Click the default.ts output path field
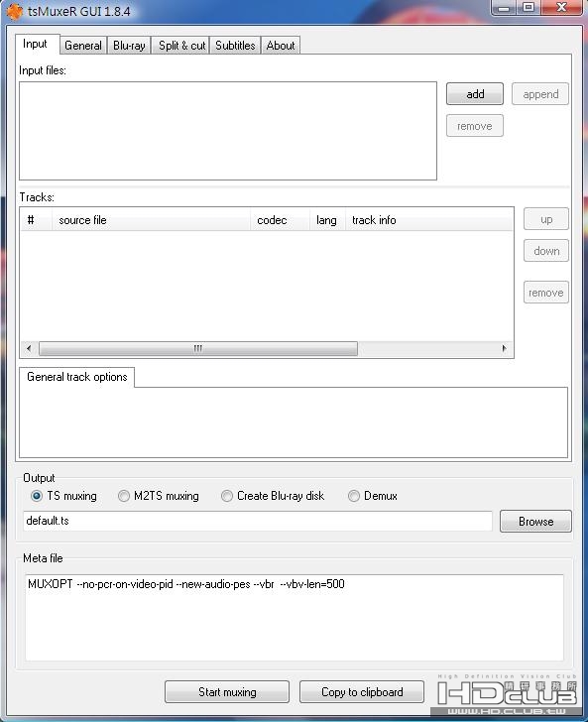 [258, 521]
